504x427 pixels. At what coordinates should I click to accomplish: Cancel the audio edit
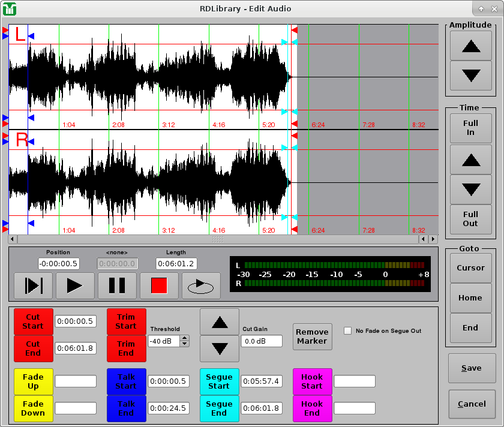[x=472, y=404]
